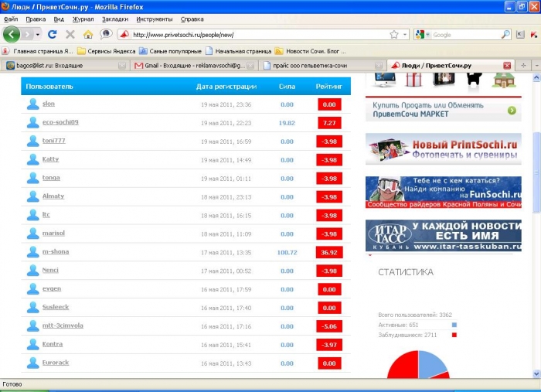The width and height of the screenshot is (541, 392).
Task: Click user avatar icon next to slon
Action: pos(32,104)
